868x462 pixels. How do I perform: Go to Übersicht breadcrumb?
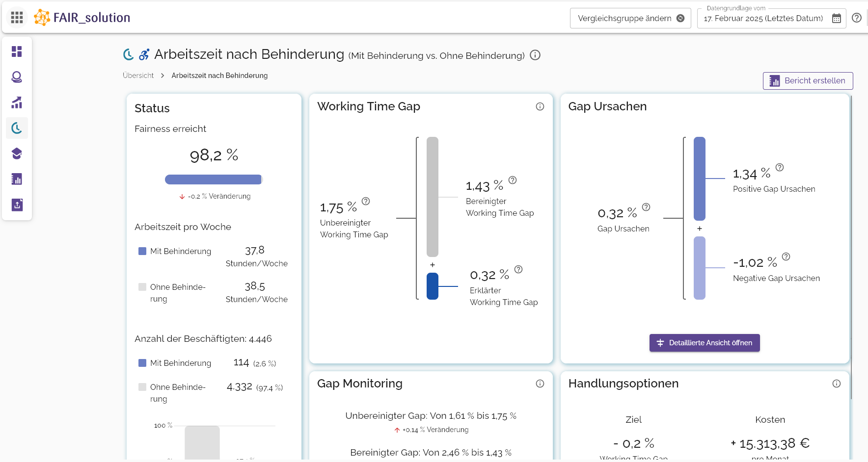pyautogui.click(x=138, y=76)
